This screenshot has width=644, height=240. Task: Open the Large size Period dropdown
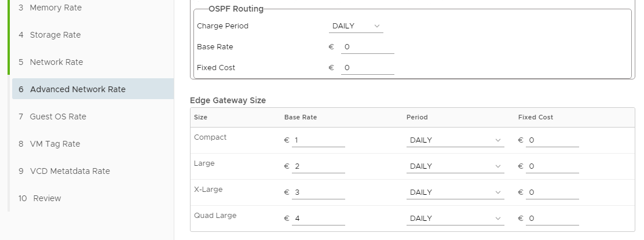click(x=455, y=166)
